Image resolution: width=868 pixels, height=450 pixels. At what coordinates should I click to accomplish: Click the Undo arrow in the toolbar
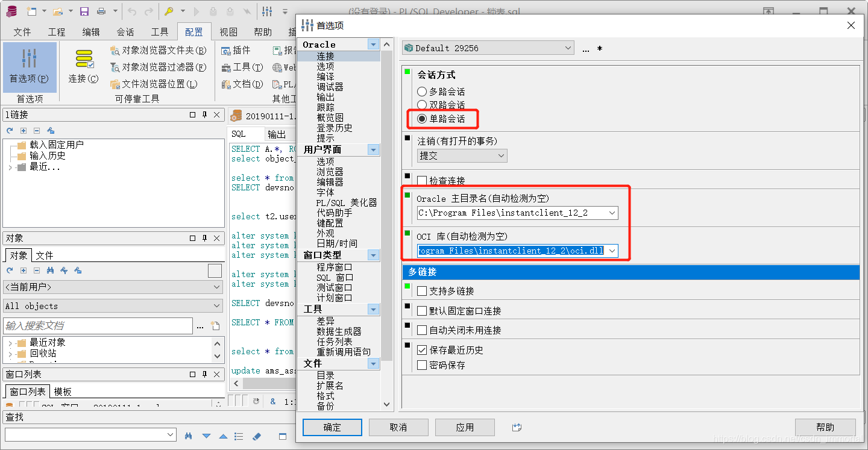(x=132, y=11)
